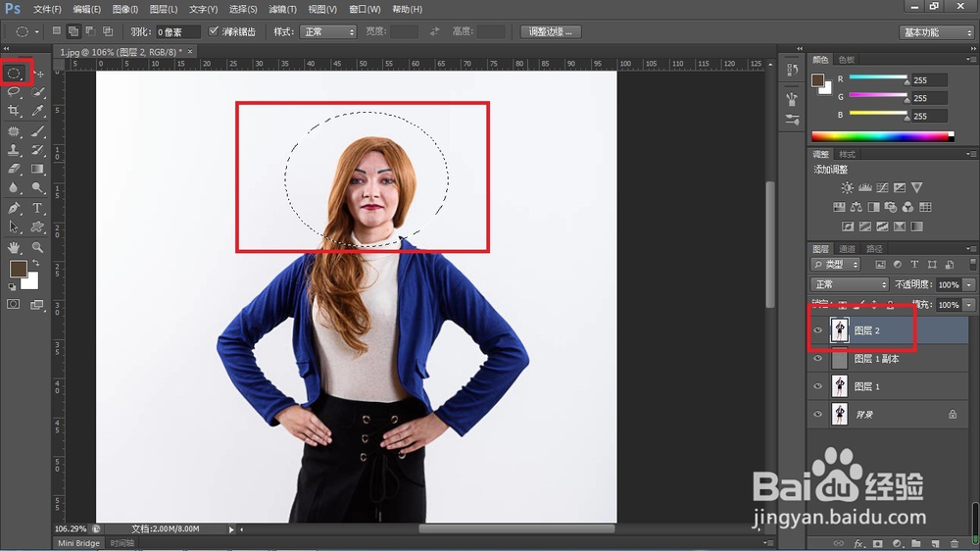Open layer blend mode 正常 dropdown
980x551 pixels.
click(x=850, y=284)
